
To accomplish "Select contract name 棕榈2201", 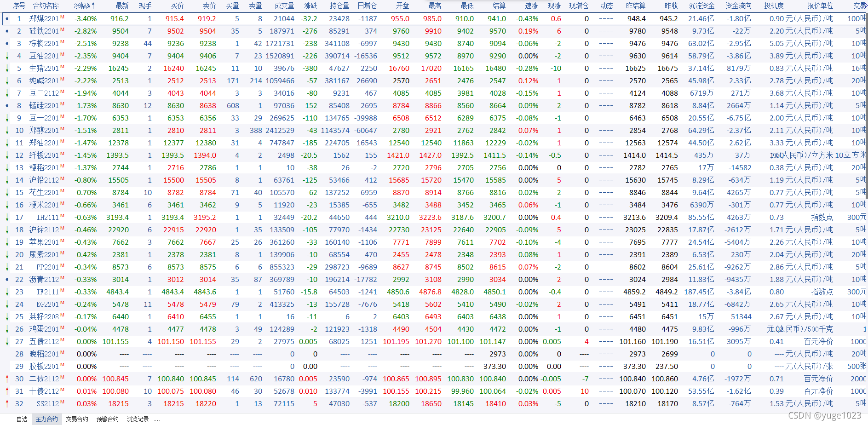I will pyautogui.click(x=44, y=44).
